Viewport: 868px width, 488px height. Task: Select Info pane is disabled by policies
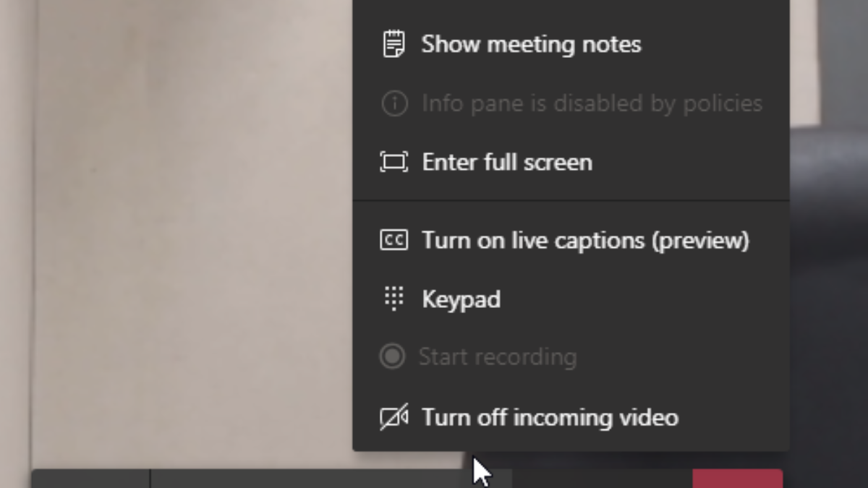tap(592, 103)
